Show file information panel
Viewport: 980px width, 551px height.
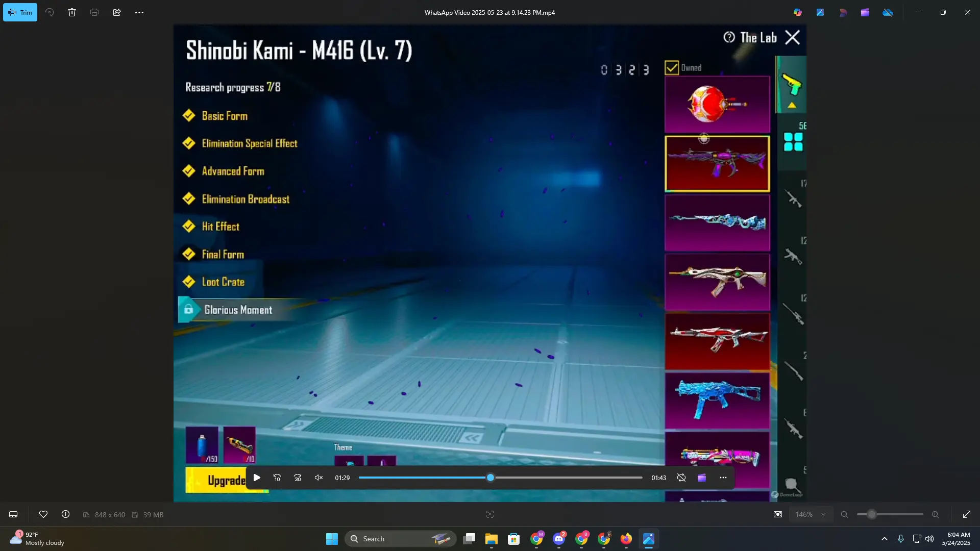[x=66, y=514]
